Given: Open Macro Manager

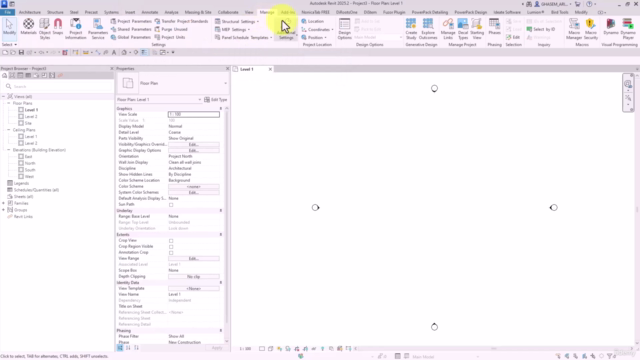Looking at the screenshot, I should click(x=574, y=28).
